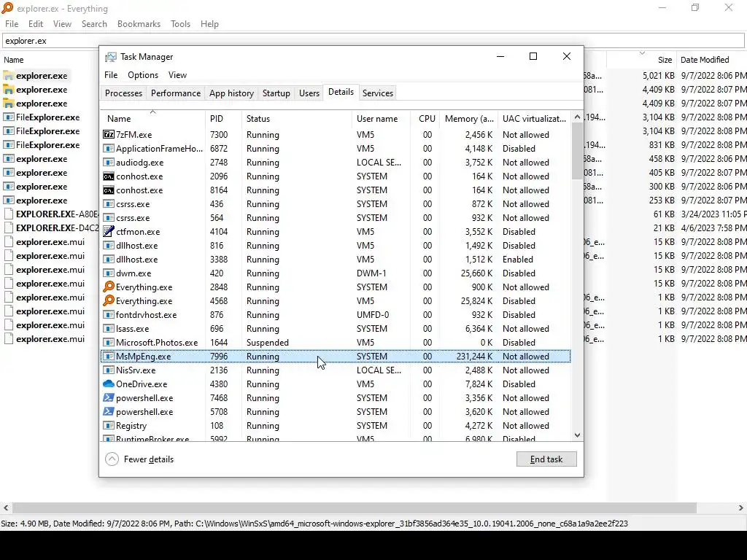
Task: Switch to the Processes tab
Action: 123,93
